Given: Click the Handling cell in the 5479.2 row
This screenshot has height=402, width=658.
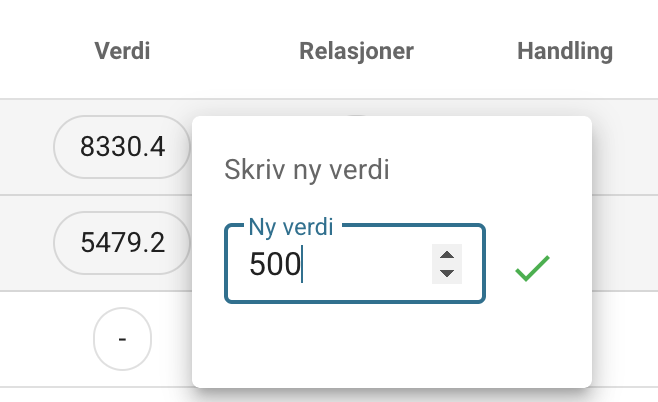Looking at the screenshot, I should click(625, 243).
